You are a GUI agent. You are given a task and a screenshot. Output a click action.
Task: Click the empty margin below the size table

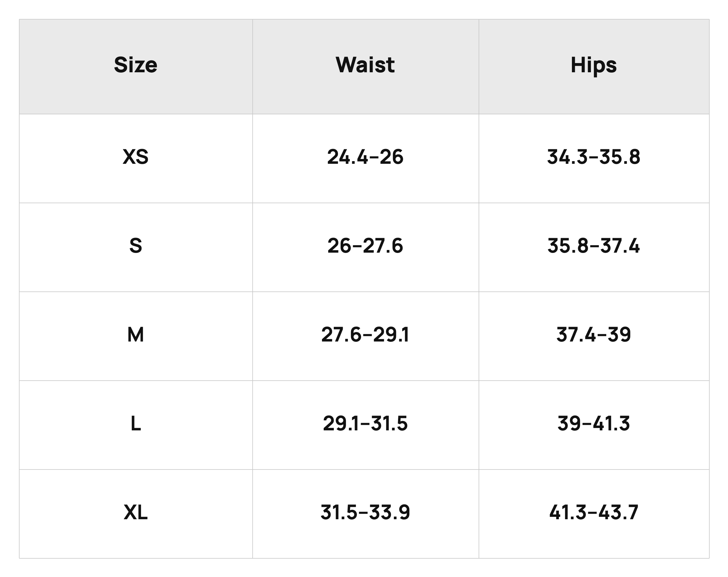click(364, 568)
